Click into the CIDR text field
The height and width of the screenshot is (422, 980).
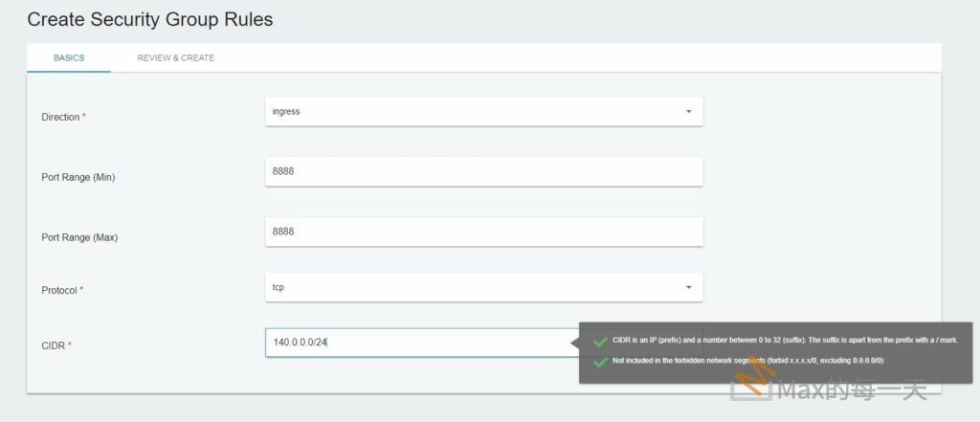[421, 342]
